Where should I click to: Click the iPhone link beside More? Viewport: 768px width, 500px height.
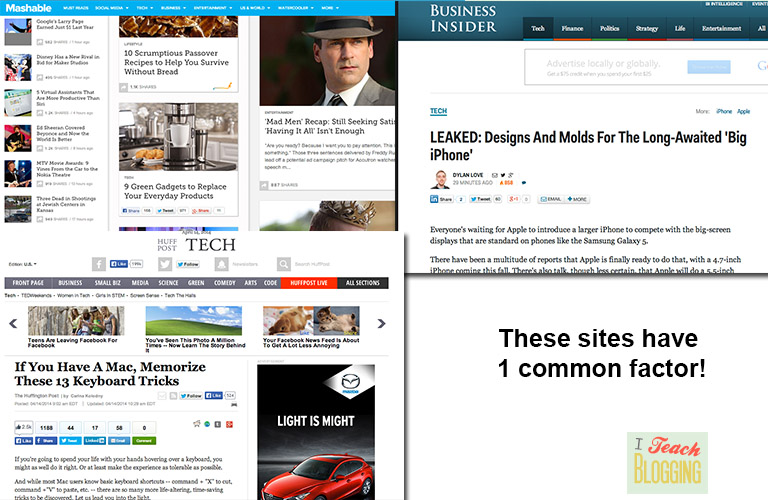(x=723, y=111)
